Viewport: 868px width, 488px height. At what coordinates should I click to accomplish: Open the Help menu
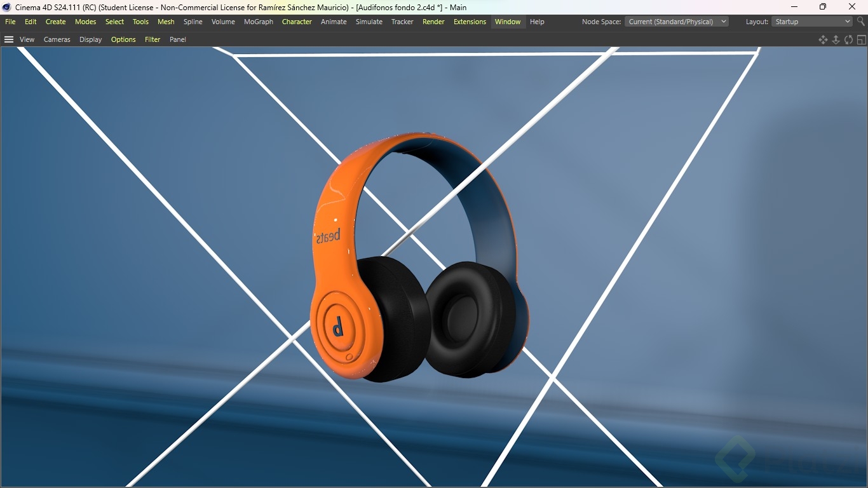tap(537, 22)
